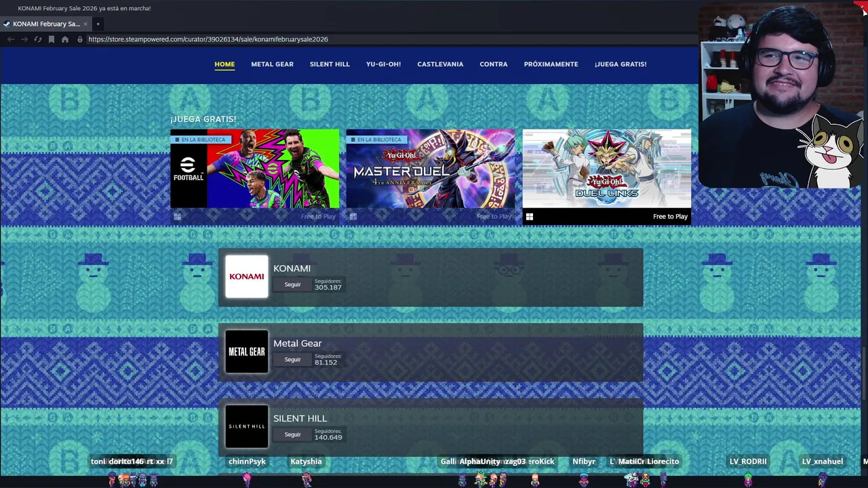Click the Windows icon under Duel Links
868x488 pixels.
tap(530, 217)
